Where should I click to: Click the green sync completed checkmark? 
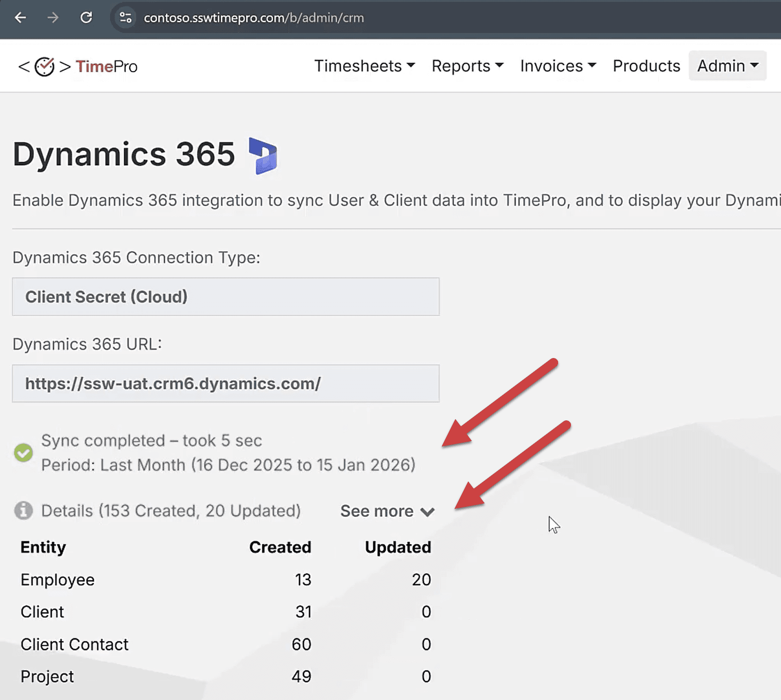tap(23, 452)
